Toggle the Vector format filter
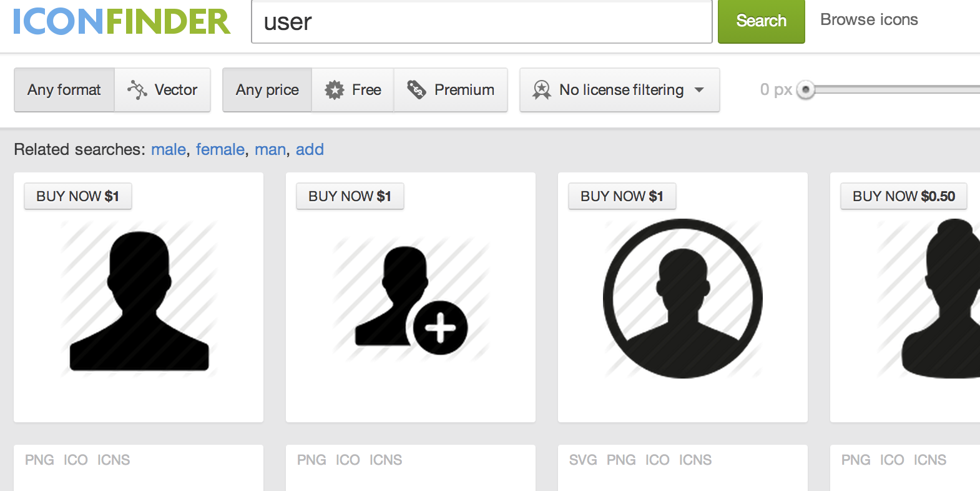This screenshot has width=980, height=491. pyautogui.click(x=163, y=89)
